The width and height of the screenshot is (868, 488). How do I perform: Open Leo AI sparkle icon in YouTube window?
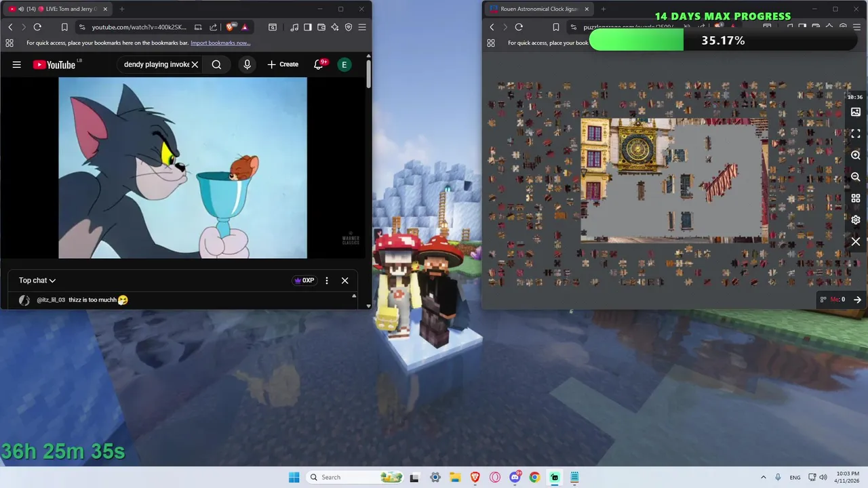[335, 27]
